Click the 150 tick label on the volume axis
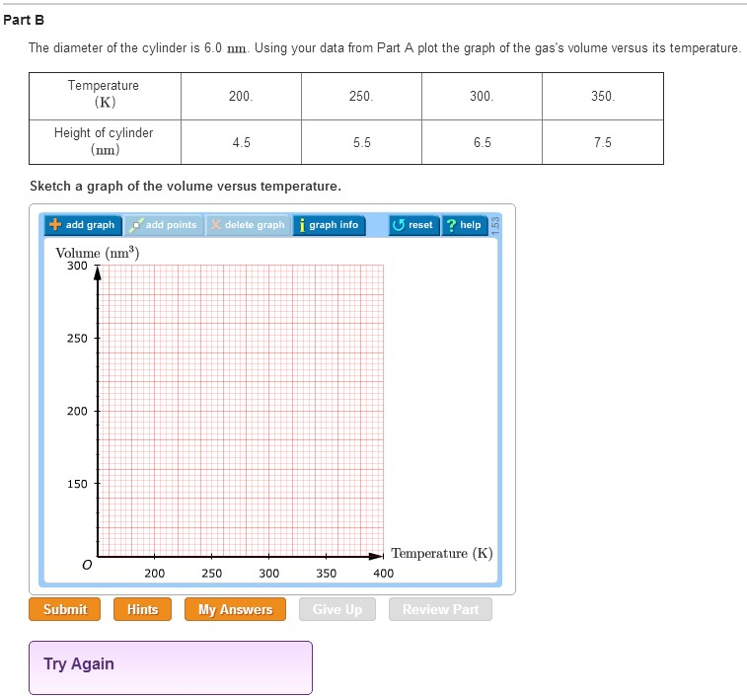747x700 pixels. tap(77, 484)
